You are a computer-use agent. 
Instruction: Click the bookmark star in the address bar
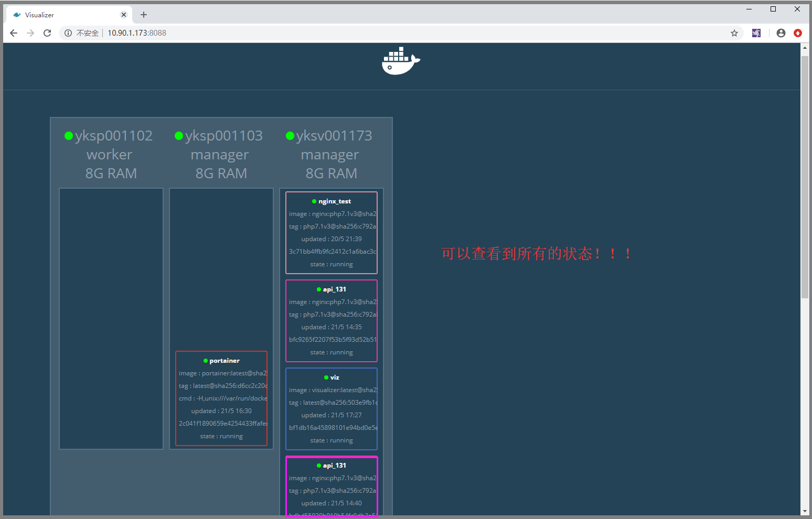coord(734,33)
